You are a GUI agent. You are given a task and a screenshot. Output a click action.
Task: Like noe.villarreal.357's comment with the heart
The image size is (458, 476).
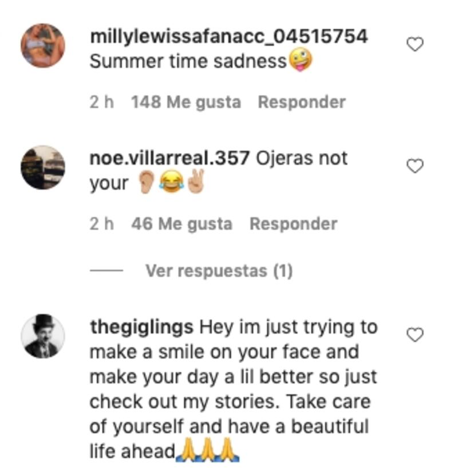(414, 166)
